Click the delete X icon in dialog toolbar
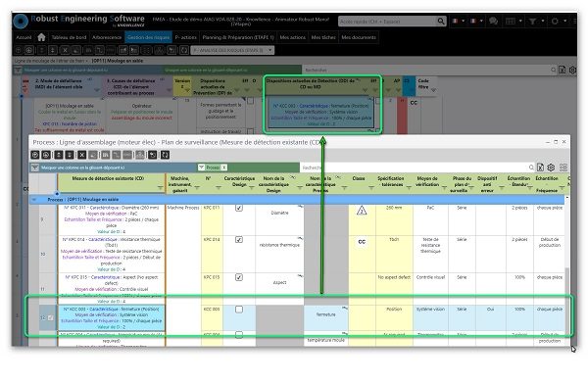The image size is (588, 384). coord(81,155)
